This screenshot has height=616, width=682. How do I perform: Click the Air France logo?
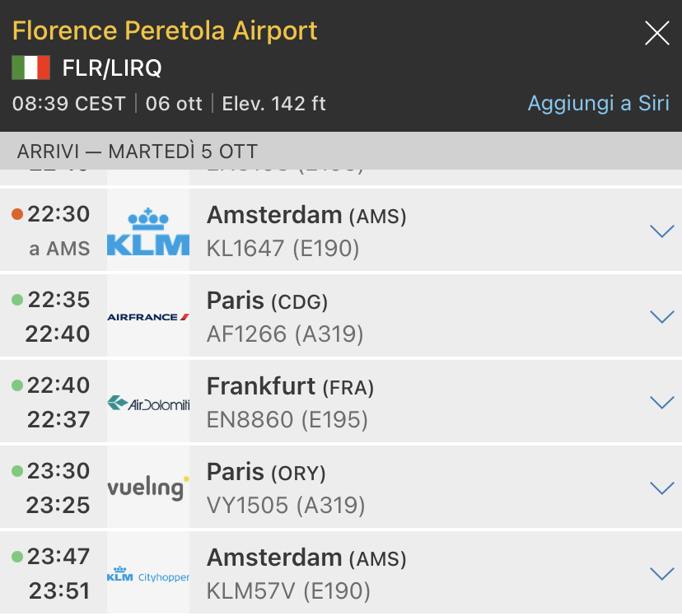(x=148, y=317)
